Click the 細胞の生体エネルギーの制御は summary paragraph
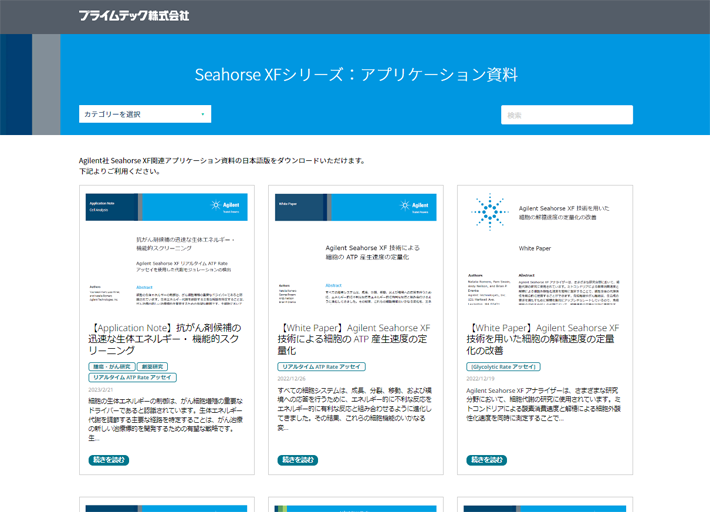This screenshot has height=512, width=710. coord(166,420)
